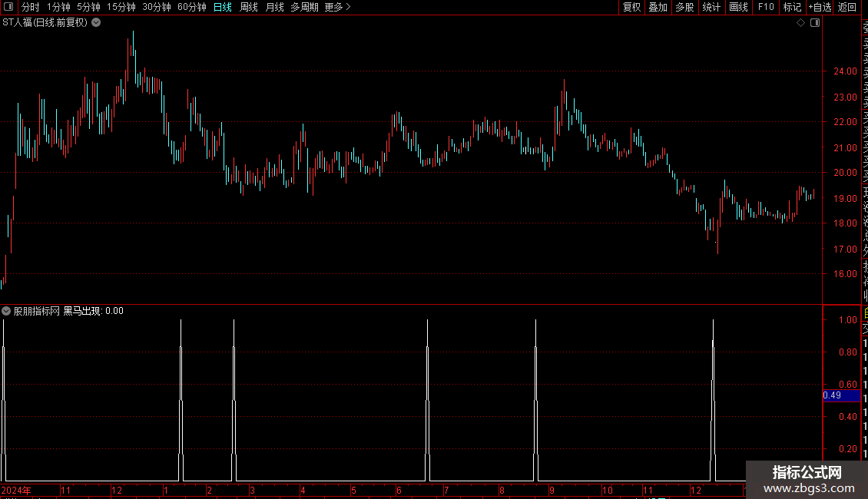Select the 5分钟 period
This screenshot has width=868, height=499.
coord(88,7)
